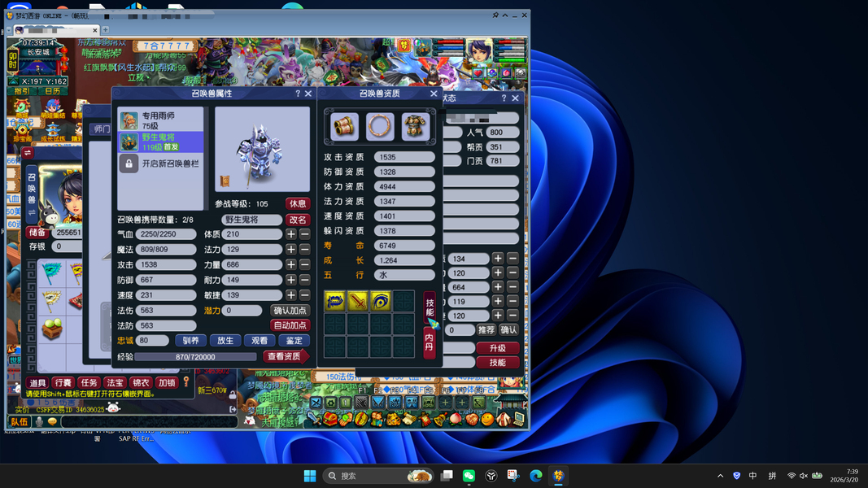Click the padlock icon for 开启新召唤兽栏

(129, 163)
